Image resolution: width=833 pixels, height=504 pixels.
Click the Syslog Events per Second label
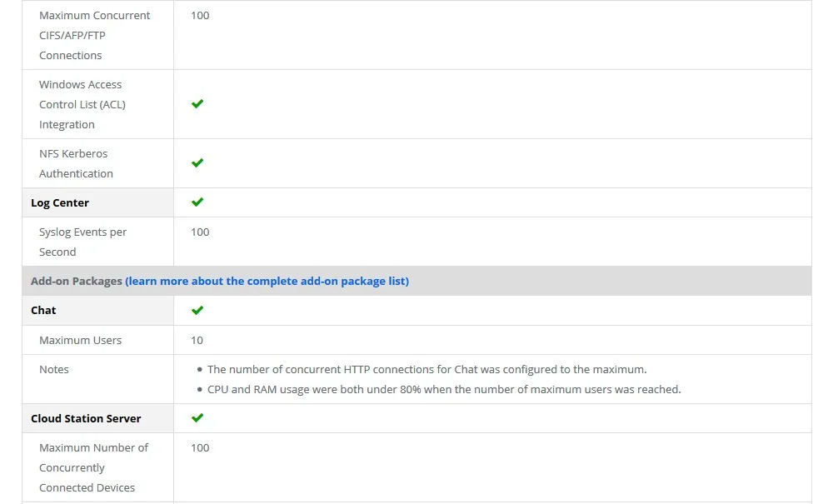[x=82, y=242]
